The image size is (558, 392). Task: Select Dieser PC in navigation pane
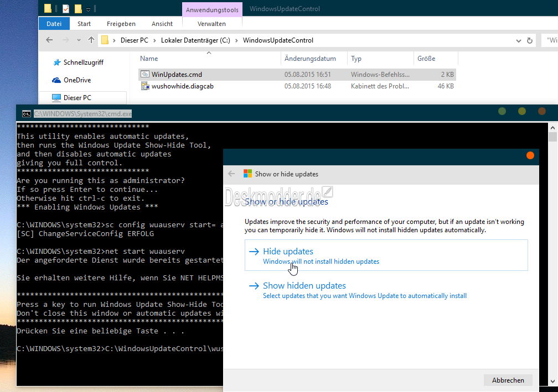click(x=77, y=97)
